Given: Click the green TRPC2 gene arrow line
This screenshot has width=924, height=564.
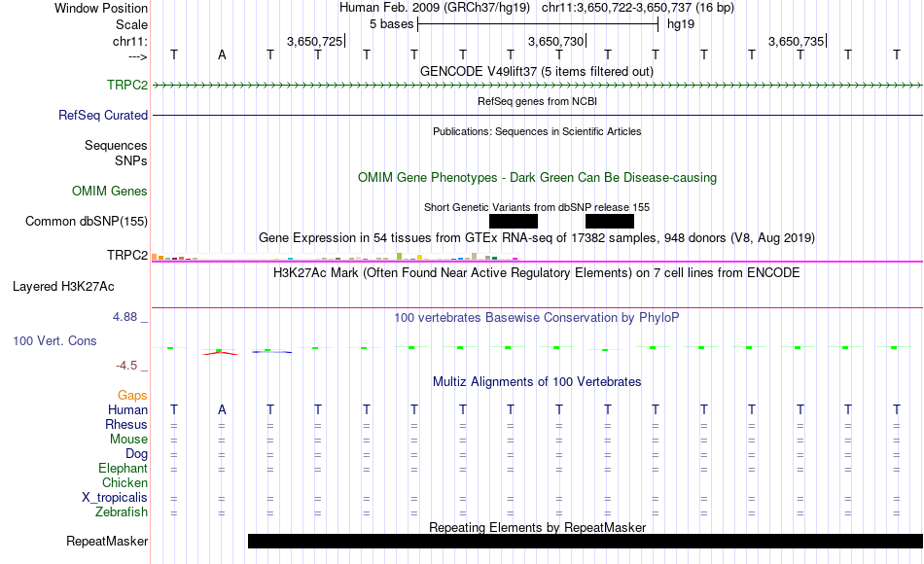Looking at the screenshot, I should tap(538, 86).
